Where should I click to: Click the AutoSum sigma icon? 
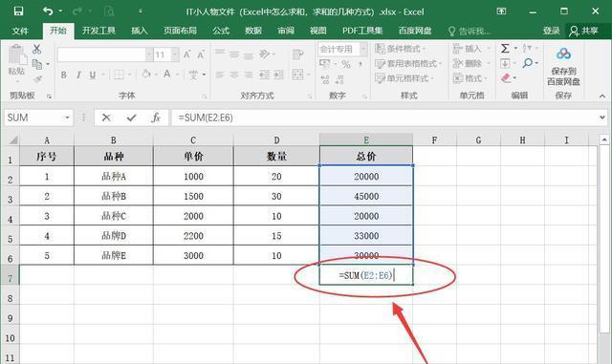coord(505,49)
